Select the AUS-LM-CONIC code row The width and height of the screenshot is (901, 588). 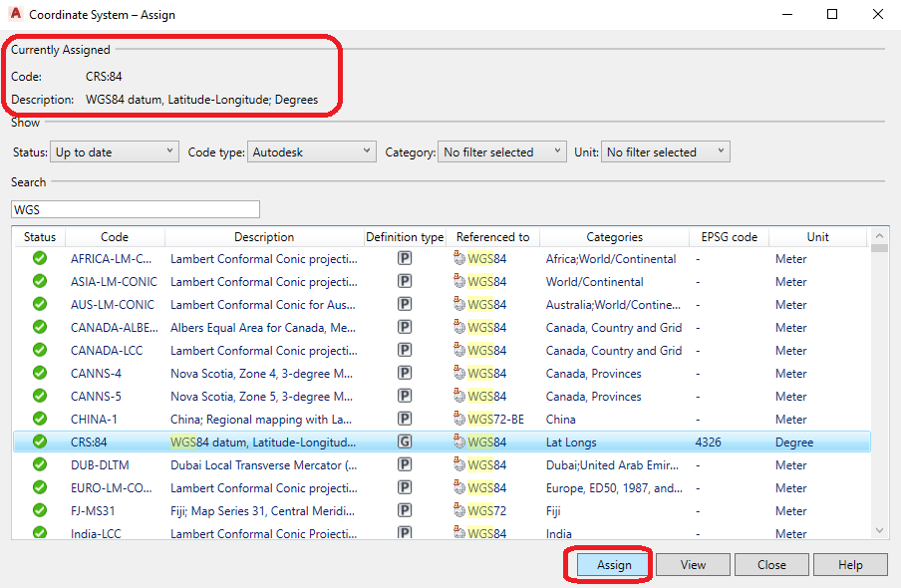point(112,305)
